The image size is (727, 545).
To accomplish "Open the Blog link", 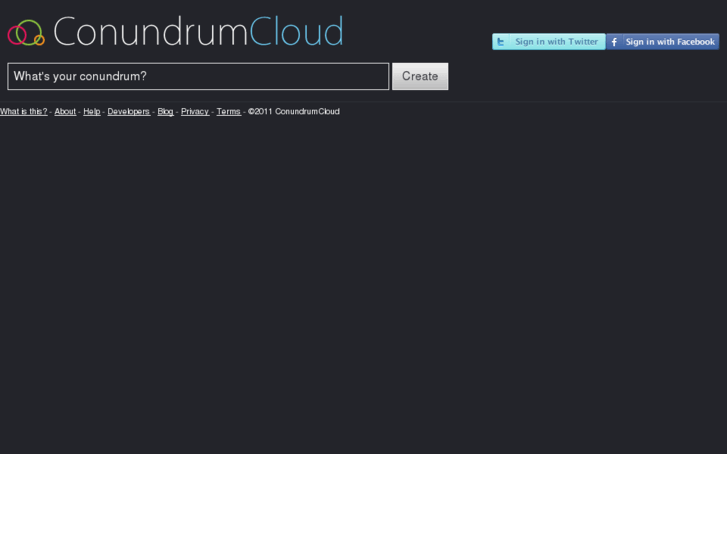I will tap(166, 112).
